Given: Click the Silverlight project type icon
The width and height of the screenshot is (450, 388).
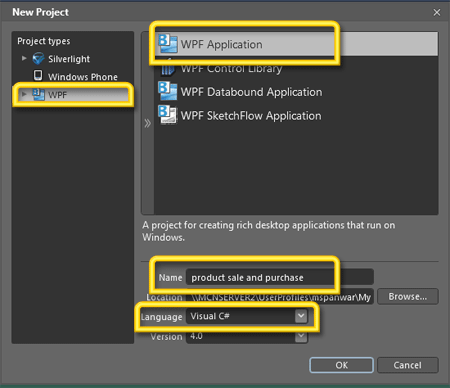Looking at the screenshot, I should (x=38, y=59).
